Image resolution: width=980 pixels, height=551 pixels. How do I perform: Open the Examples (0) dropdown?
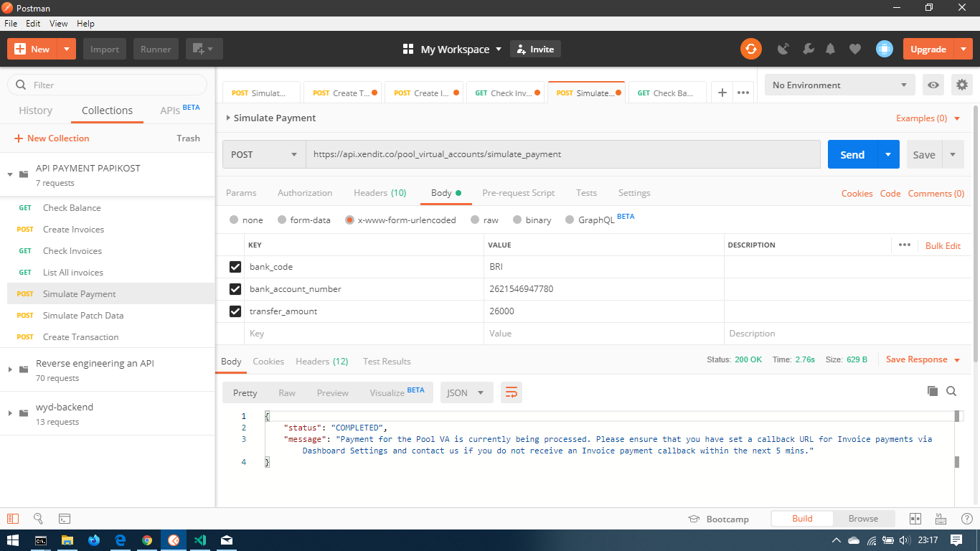tap(928, 118)
